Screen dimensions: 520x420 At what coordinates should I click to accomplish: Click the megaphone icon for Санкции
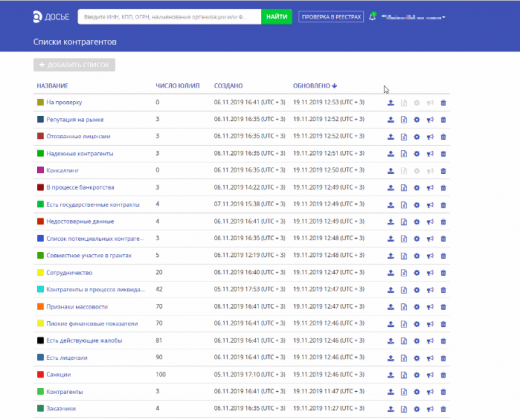pos(430,375)
